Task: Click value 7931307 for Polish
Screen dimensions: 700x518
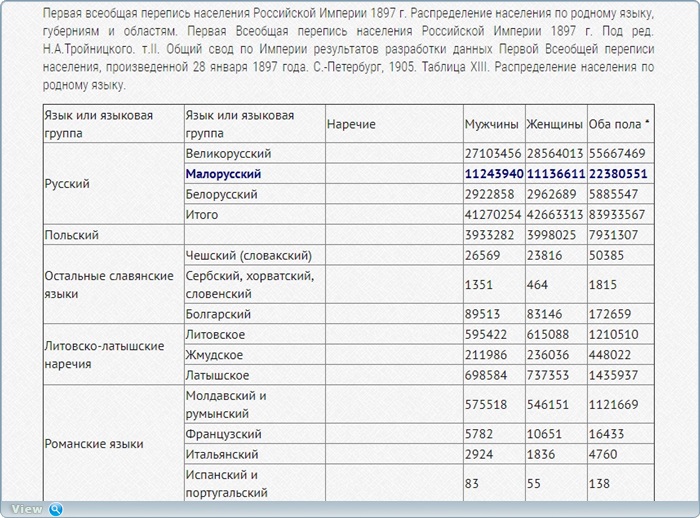Action: [x=613, y=235]
